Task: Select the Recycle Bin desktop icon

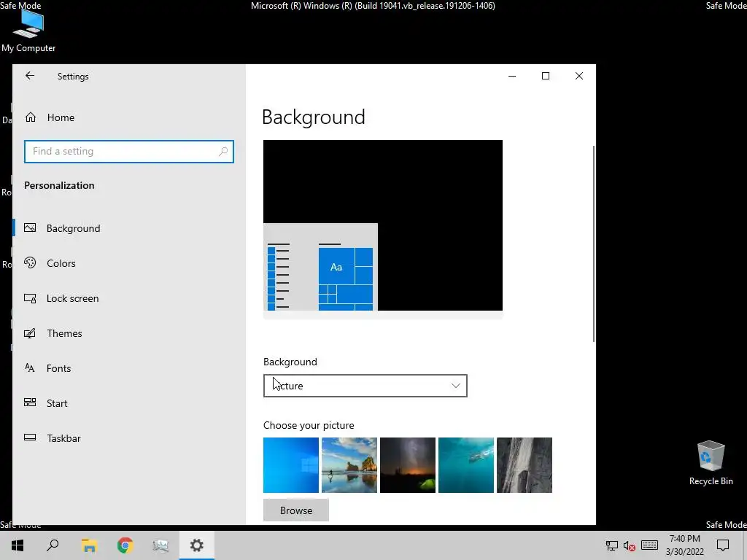Action: coord(711,463)
